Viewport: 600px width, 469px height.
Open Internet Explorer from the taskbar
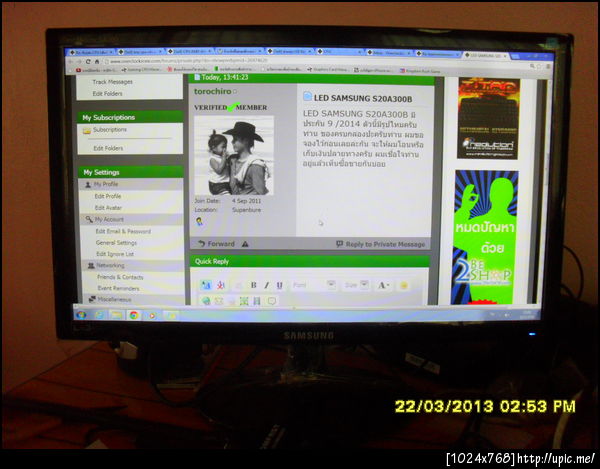99,315
